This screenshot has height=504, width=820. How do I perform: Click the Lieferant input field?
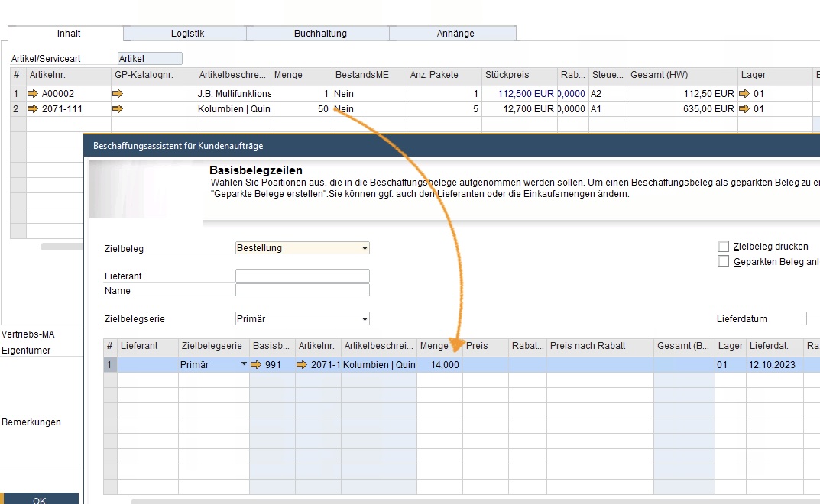pyautogui.click(x=302, y=276)
